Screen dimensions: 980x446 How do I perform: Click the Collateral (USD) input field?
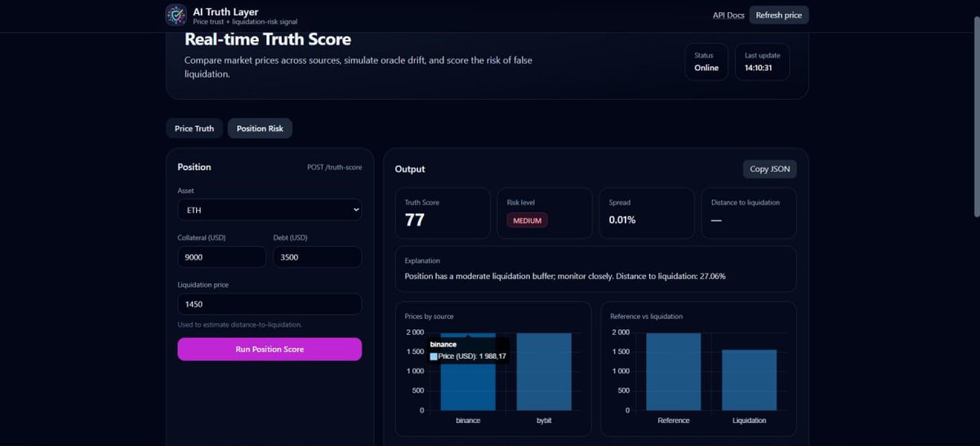[221, 257]
